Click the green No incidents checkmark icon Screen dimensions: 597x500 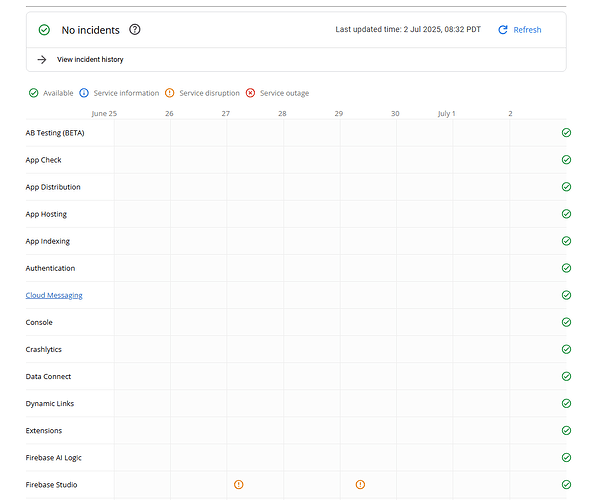point(44,30)
